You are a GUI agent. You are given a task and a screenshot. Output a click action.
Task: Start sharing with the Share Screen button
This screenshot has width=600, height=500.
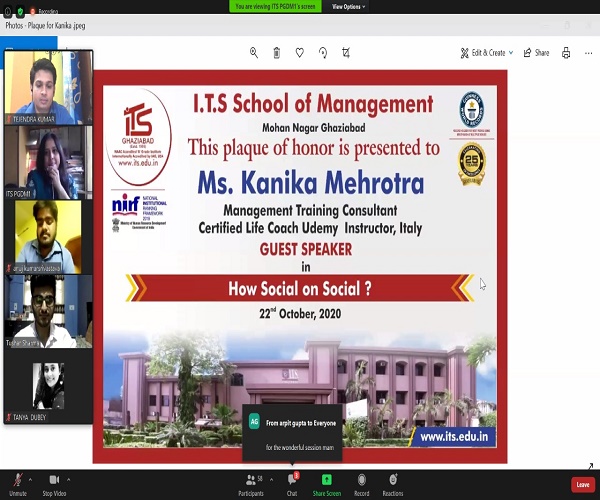327,485
